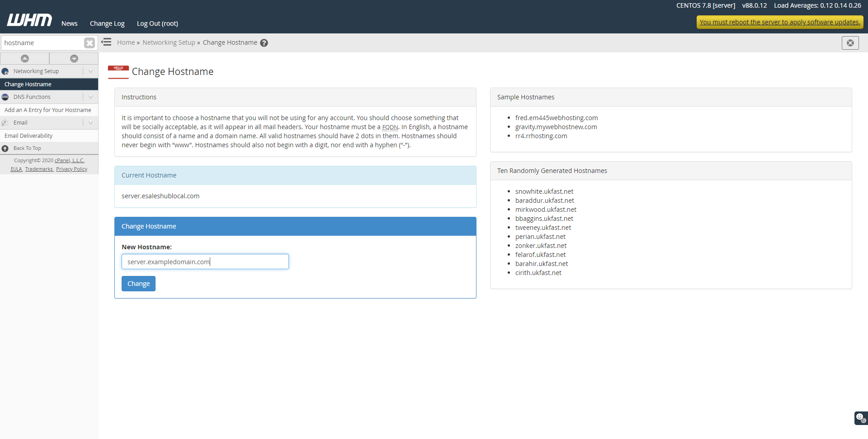Screen dimensions: 868x439
Task: Open cPanel, L.L.C. link
Action: (x=70, y=160)
